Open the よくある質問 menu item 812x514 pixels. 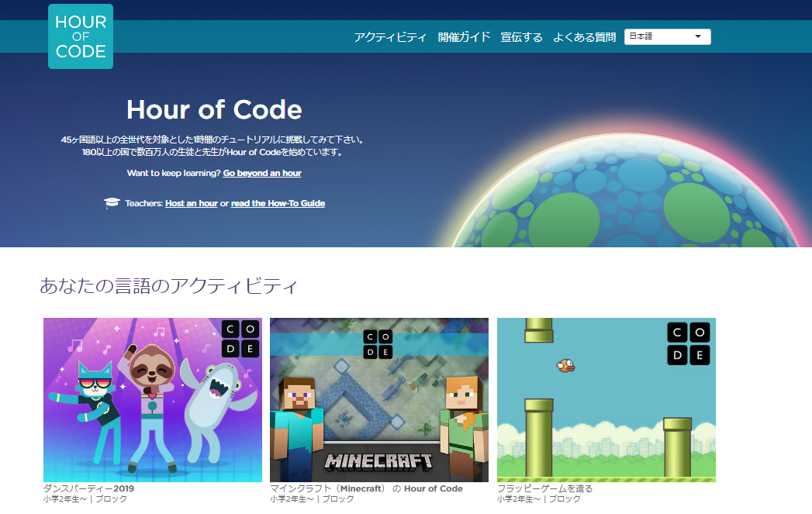[585, 36]
